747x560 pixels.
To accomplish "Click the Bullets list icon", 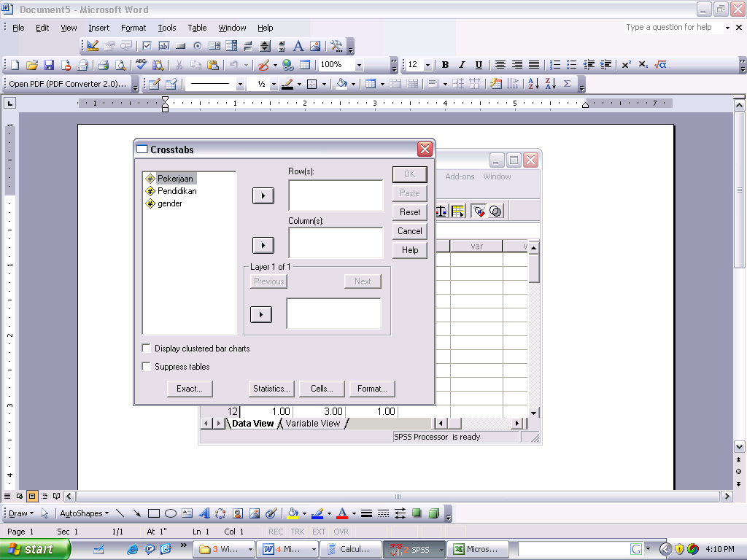I will [x=572, y=65].
